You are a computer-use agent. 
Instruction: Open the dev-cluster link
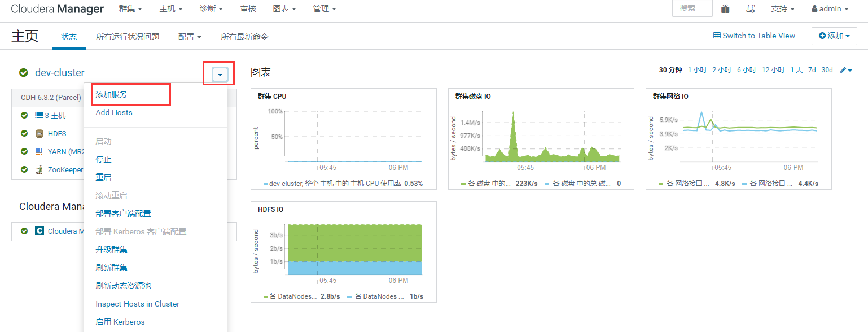coord(60,72)
